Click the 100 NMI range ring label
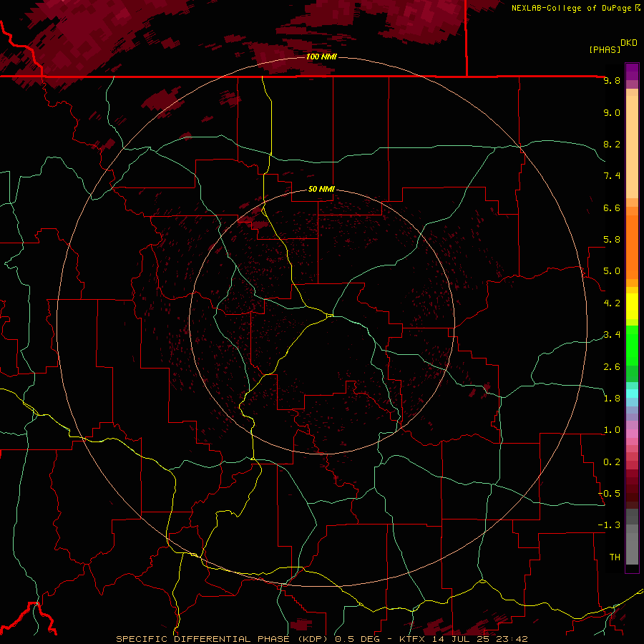644x644 pixels. [321, 57]
